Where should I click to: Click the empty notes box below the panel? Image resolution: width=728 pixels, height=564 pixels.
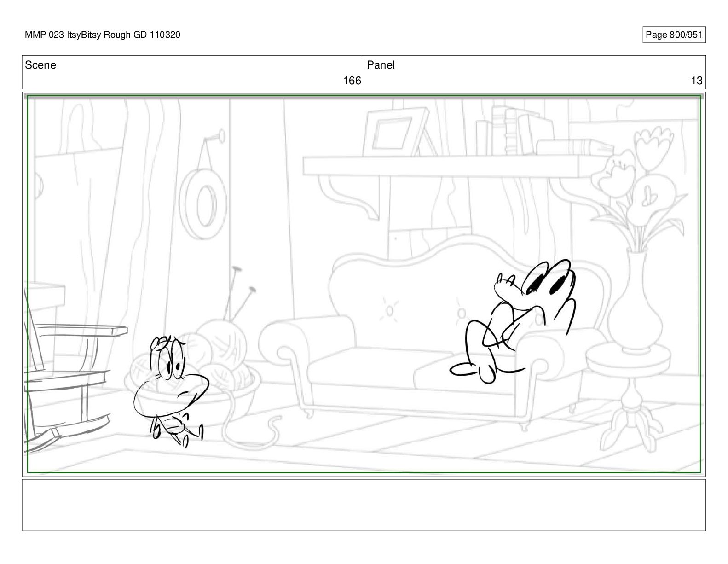[x=364, y=505]
